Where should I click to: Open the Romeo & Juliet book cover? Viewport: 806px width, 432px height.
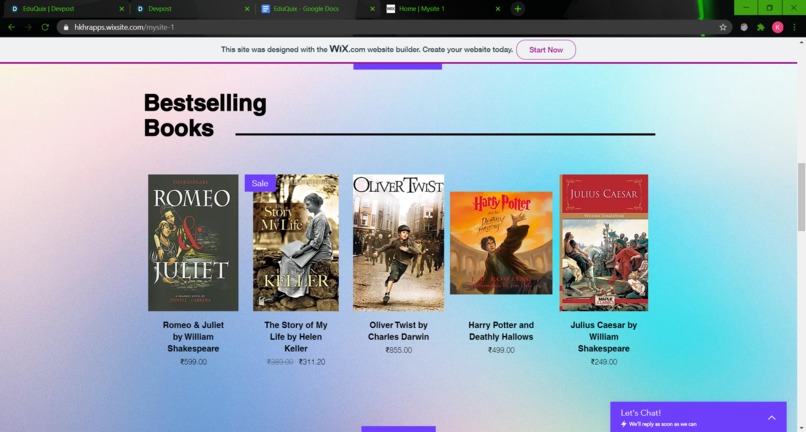[x=193, y=243]
